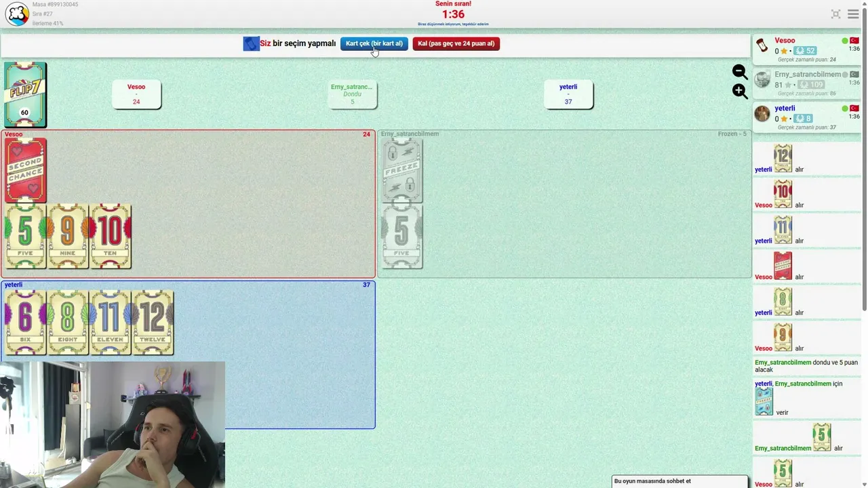Click the "Senin sıran!" turn notice

(453, 3)
